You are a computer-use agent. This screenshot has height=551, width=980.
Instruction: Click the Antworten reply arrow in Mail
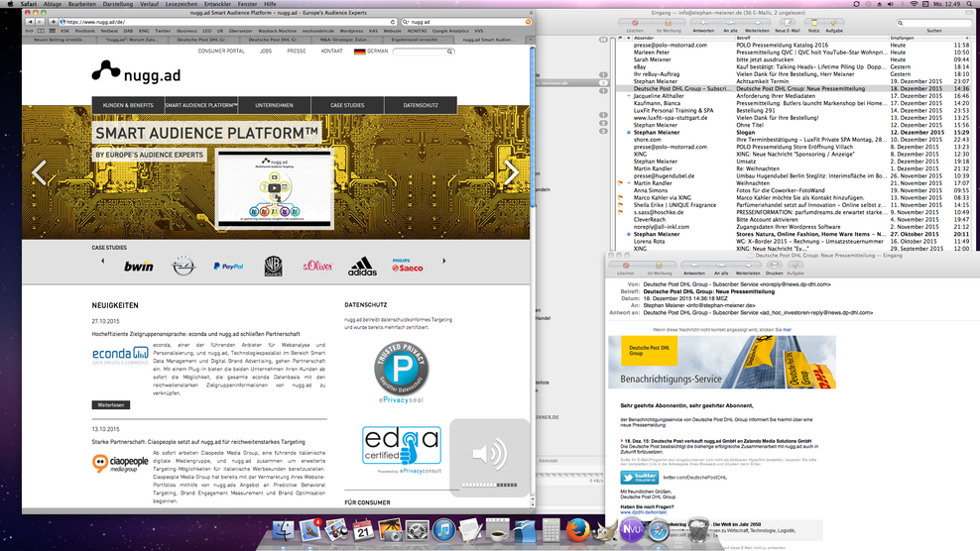pos(703,23)
